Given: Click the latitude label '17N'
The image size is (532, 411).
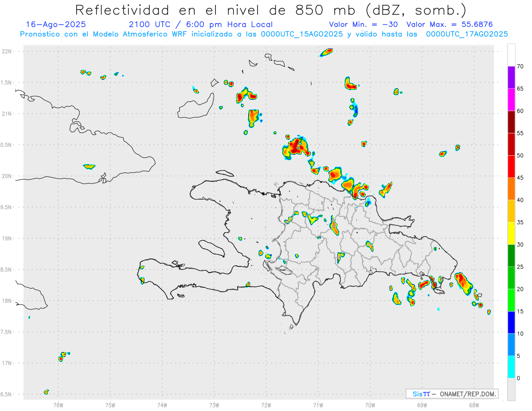Looking at the screenshot, I should point(7,363).
